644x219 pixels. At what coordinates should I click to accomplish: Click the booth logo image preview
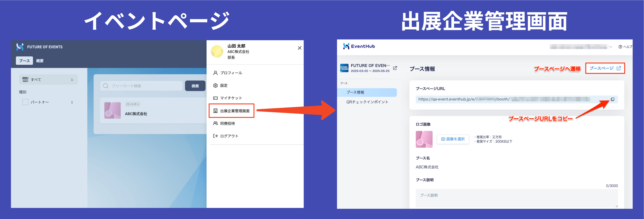coord(424,139)
